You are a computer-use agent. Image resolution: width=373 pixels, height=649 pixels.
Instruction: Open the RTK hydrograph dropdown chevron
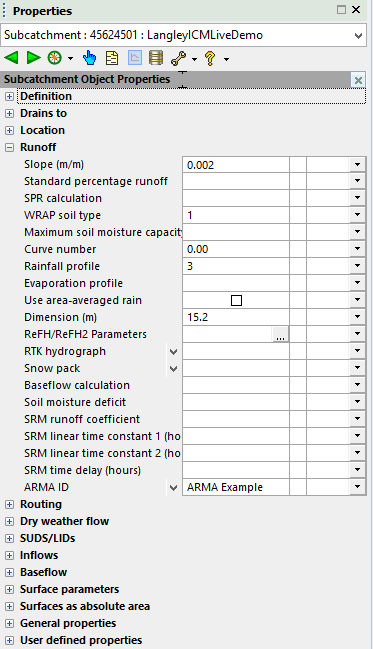tap(173, 352)
